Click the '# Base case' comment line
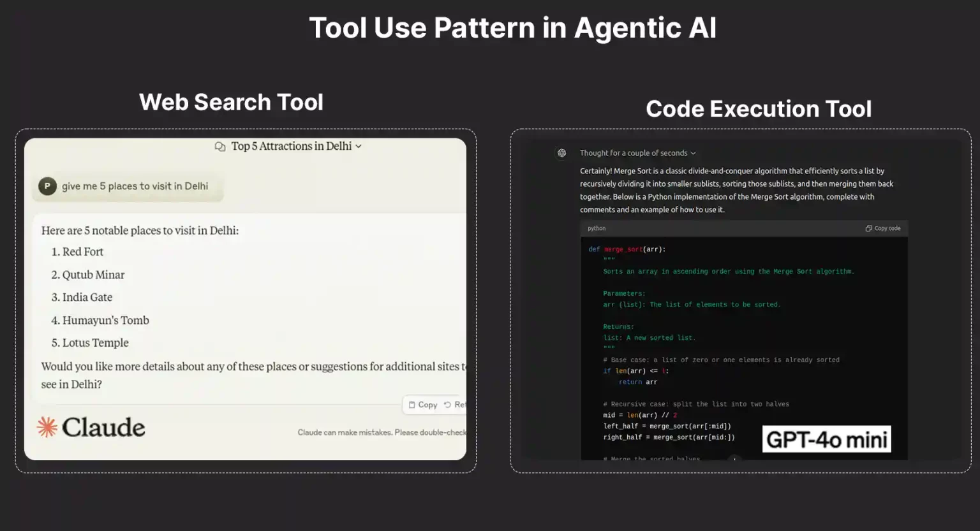980x531 pixels. tap(721, 360)
